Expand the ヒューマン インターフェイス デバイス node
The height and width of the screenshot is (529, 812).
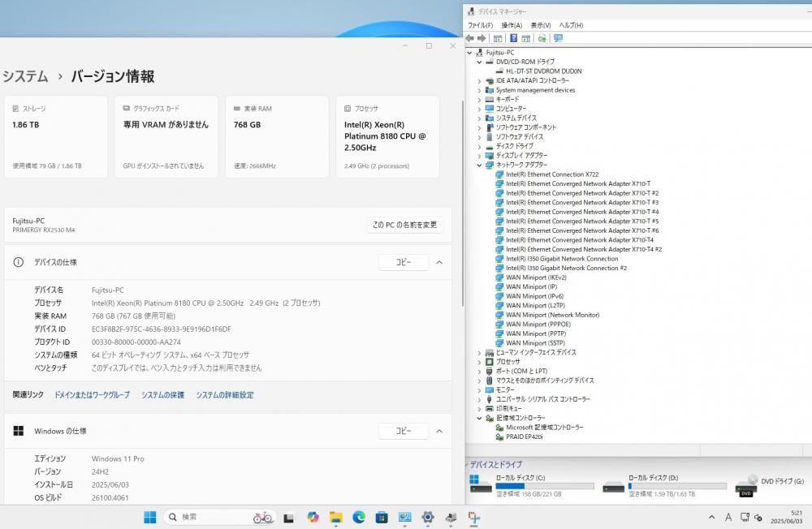pos(479,353)
